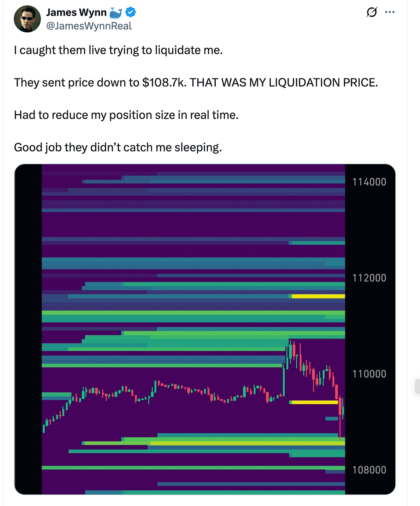Click the yellow bar below the 112000 level
The image size is (420, 506).
(x=318, y=296)
